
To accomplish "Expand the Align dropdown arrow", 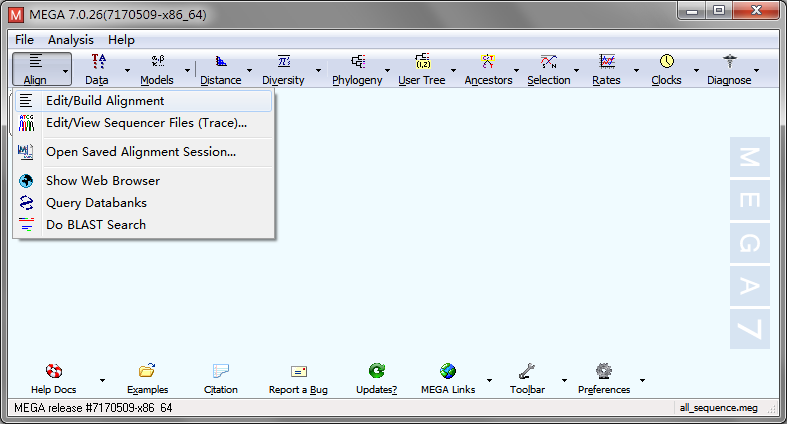I will pyautogui.click(x=65, y=71).
